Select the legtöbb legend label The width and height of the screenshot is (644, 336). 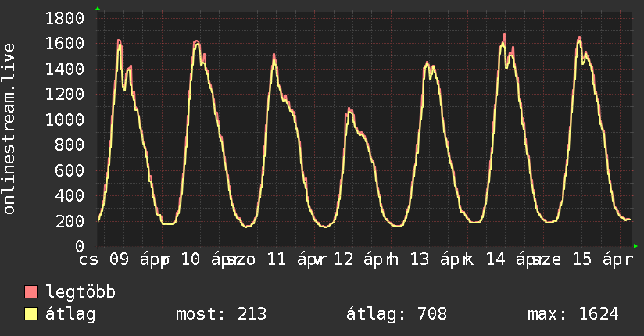[81, 292]
